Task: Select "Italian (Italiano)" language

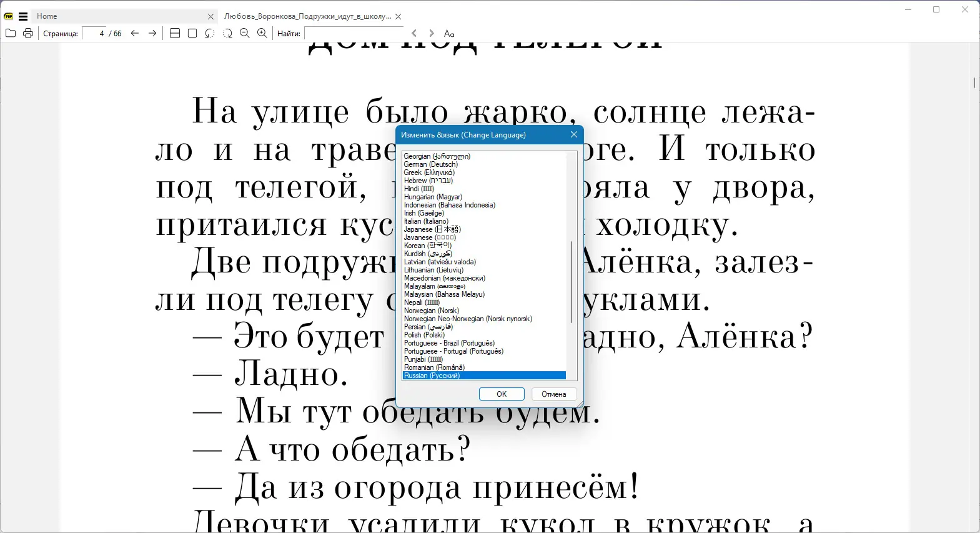Action: pos(483,221)
